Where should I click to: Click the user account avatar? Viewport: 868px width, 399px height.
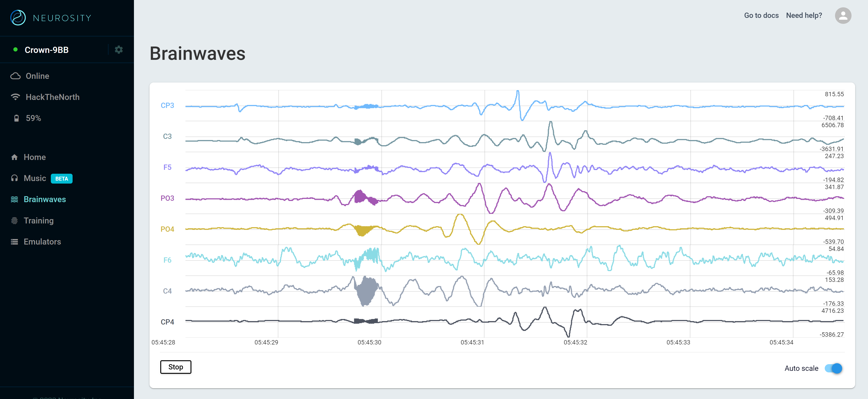(843, 16)
